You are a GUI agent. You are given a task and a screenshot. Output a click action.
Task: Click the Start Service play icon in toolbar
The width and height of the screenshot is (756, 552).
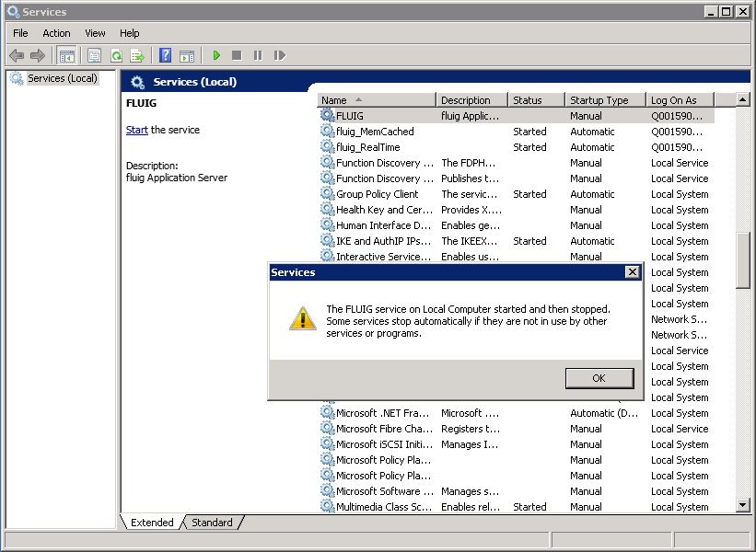(216, 56)
